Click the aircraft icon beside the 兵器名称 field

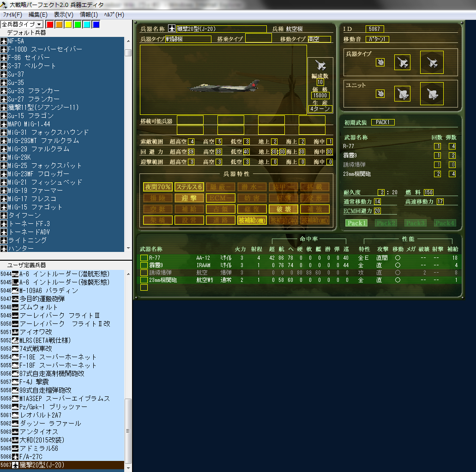pyautogui.click(x=172, y=29)
